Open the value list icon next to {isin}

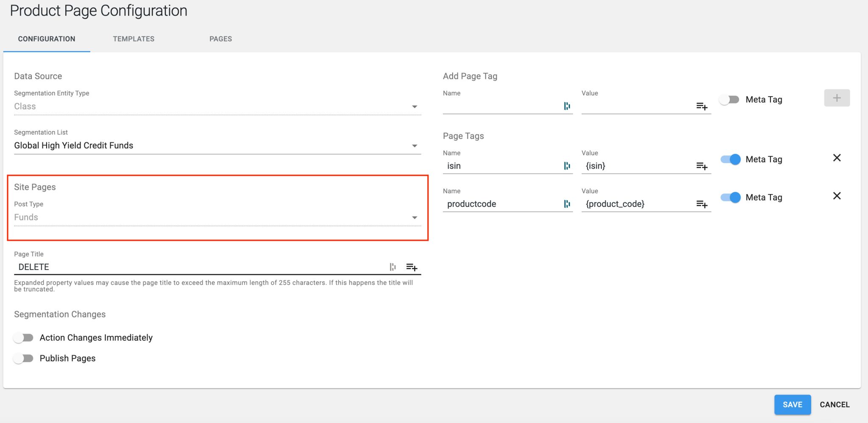703,167
